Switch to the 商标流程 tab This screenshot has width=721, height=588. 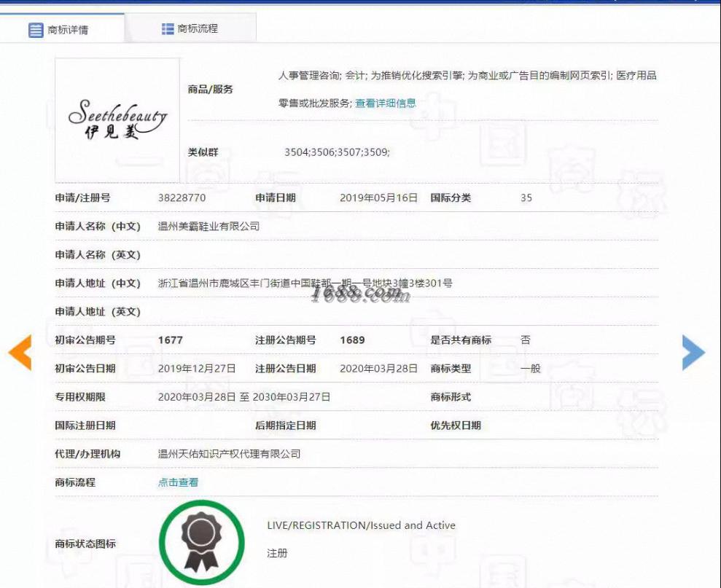click(x=190, y=28)
